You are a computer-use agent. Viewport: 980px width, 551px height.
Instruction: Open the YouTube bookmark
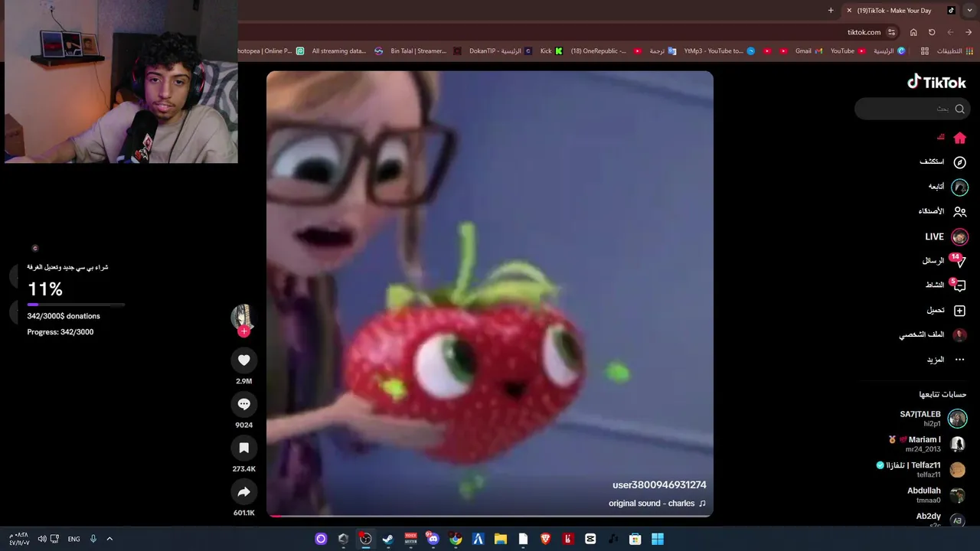click(x=848, y=51)
